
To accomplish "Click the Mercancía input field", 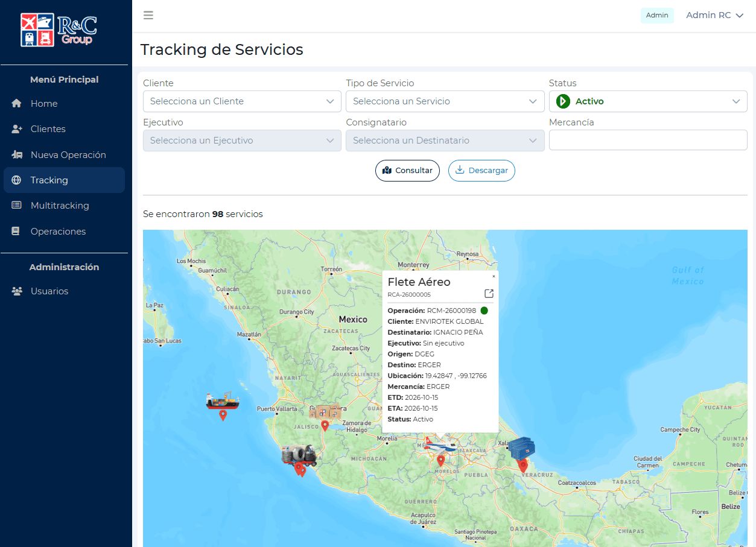I will (648, 141).
